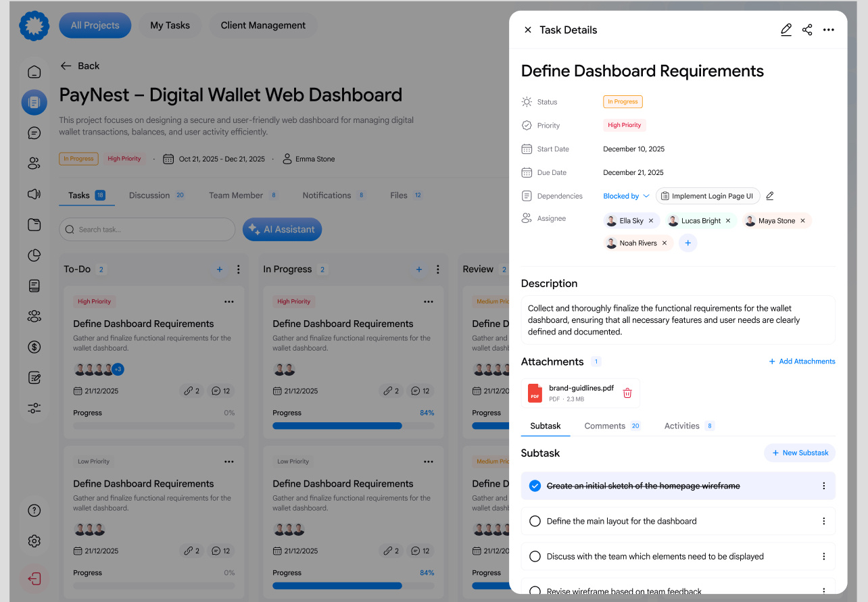Delete brand-guidlines.pdf with the trash icon

(627, 393)
